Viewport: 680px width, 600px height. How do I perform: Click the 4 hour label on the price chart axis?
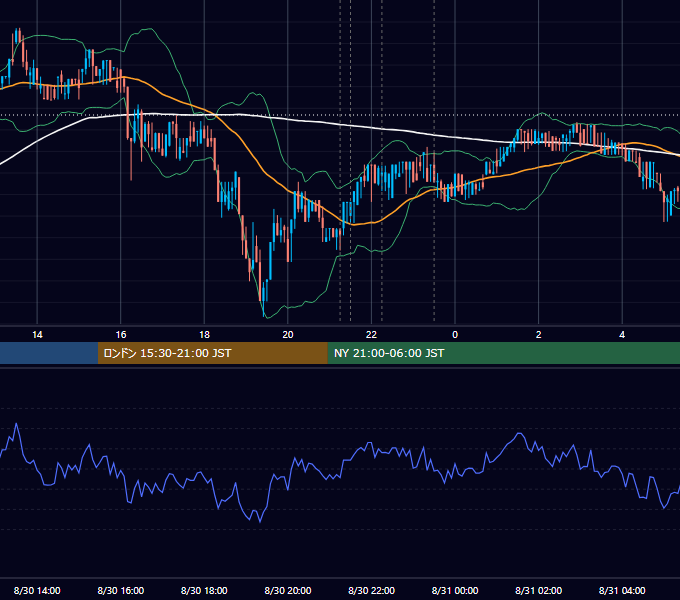(x=622, y=335)
